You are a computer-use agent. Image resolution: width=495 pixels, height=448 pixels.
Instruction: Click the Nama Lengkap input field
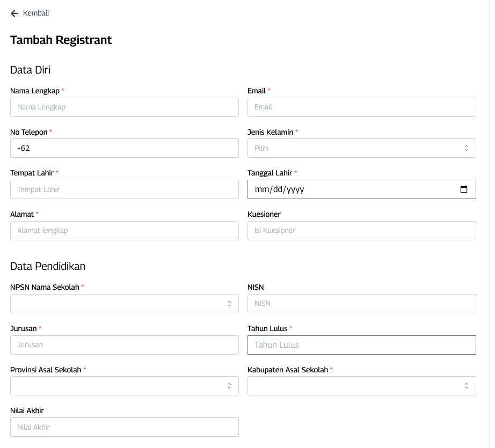click(x=123, y=107)
